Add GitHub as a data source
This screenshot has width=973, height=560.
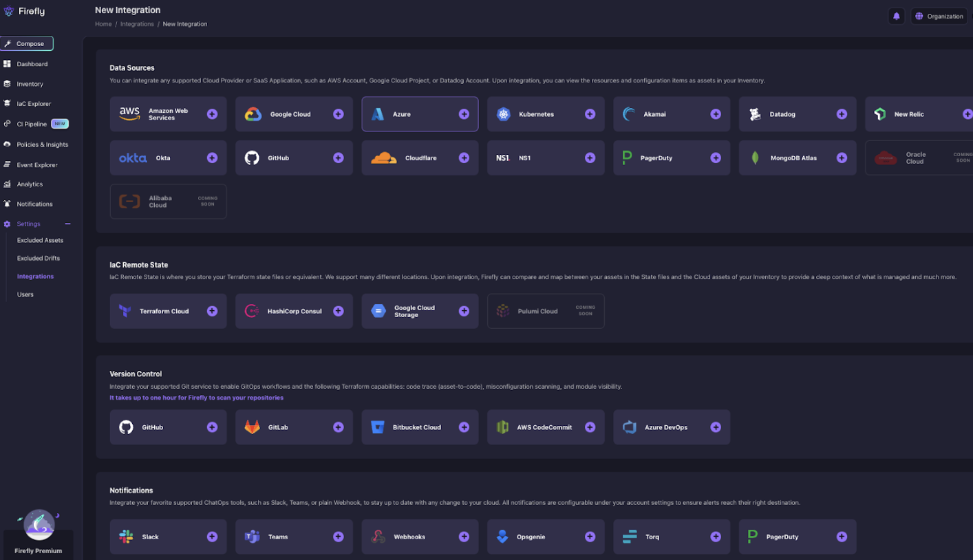click(338, 158)
